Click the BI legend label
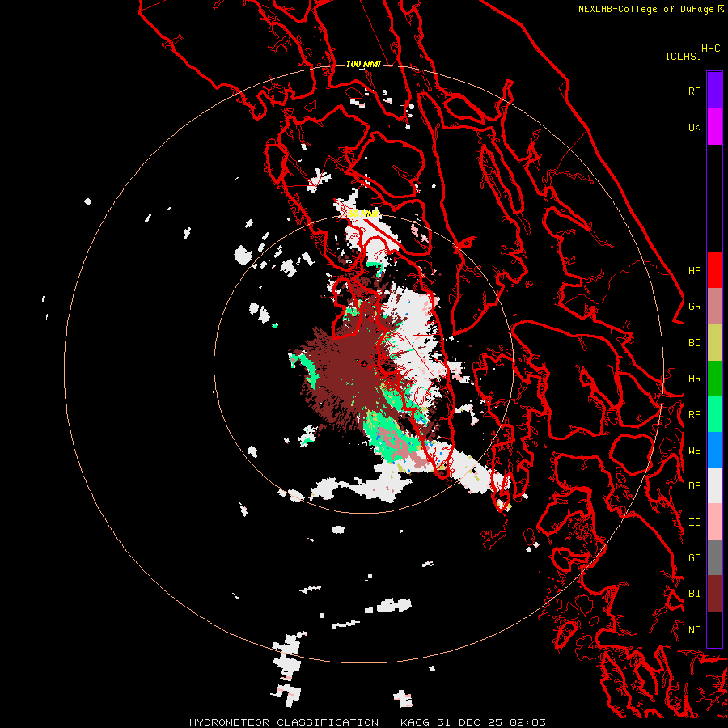The width and height of the screenshot is (728, 728). coord(694,594)
